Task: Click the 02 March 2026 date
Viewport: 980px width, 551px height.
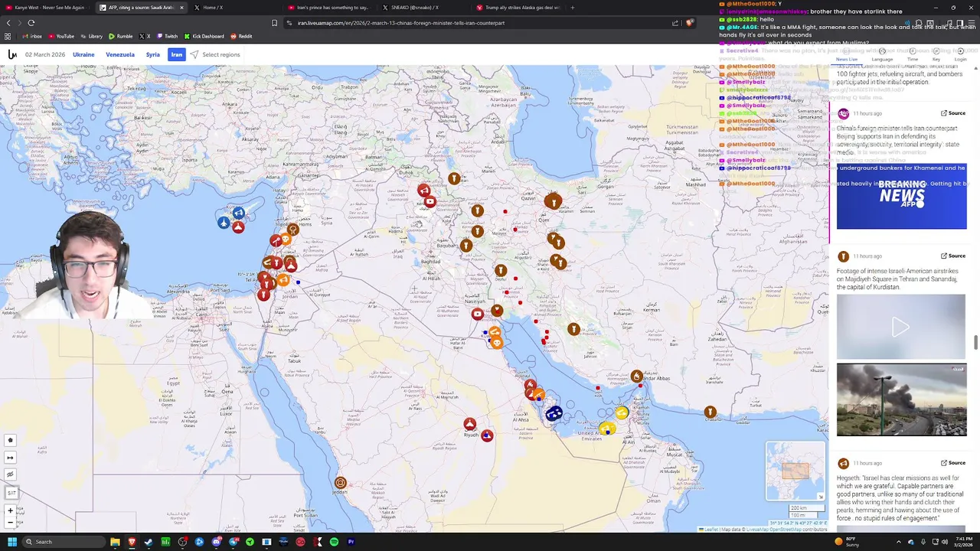Action: click(x=45, y=54)
